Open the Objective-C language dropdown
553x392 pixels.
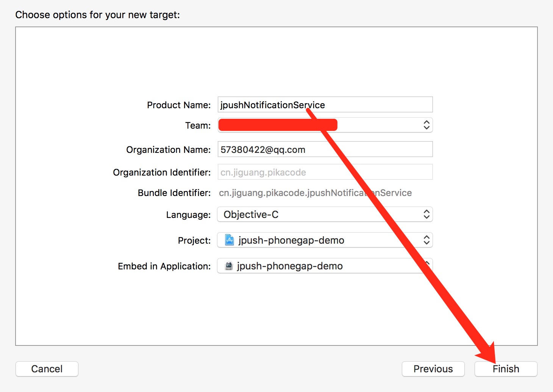[324, 214]
